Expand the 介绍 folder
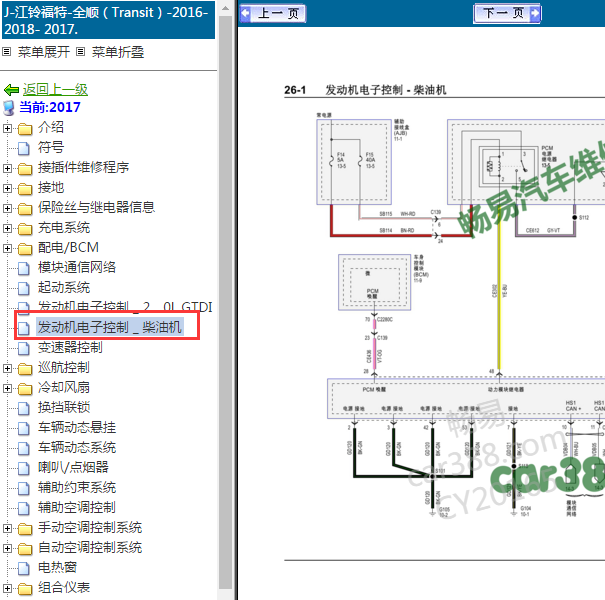The width and height of the screenshot is (605, 600). 7,128
